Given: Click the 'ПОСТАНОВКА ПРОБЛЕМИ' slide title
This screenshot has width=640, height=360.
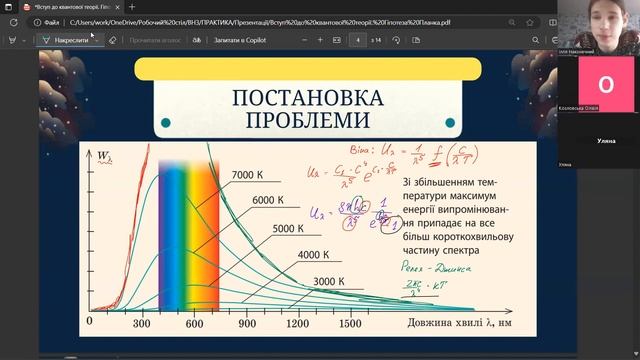Looking at the screenshot, I should point(308,109).
